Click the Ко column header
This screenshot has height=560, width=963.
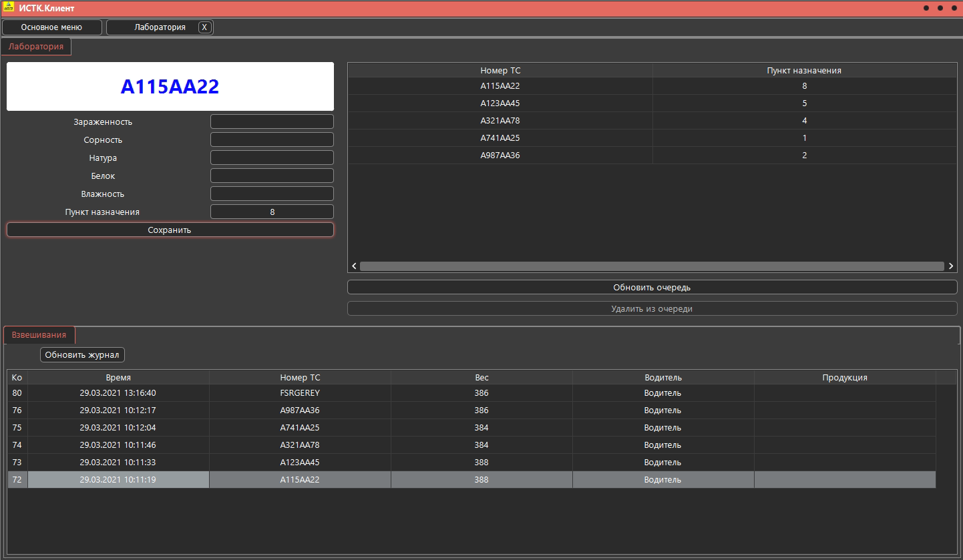(x=17, y=377)
